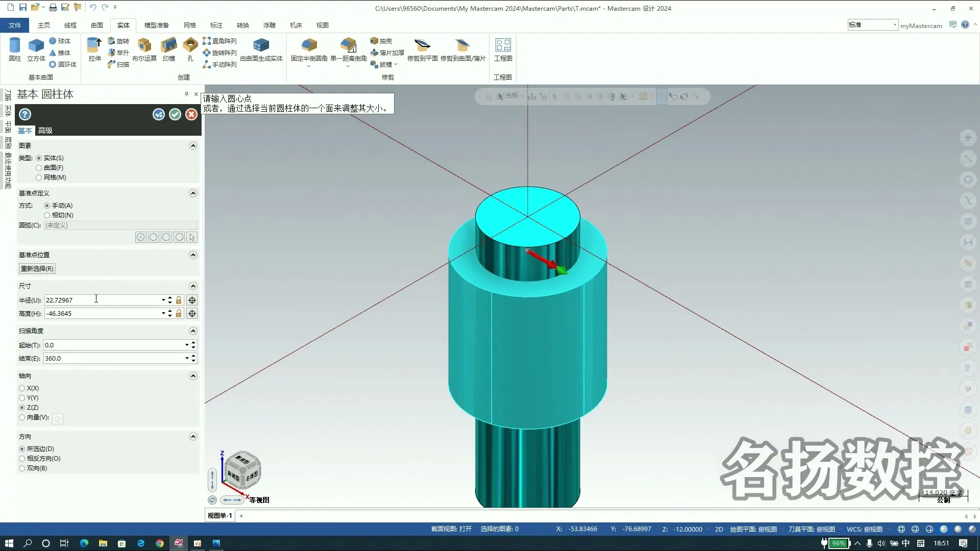This screenshot has width=980, height=551.
Task: Switch to the 曲面 ribbon tab
Action: 97,25
